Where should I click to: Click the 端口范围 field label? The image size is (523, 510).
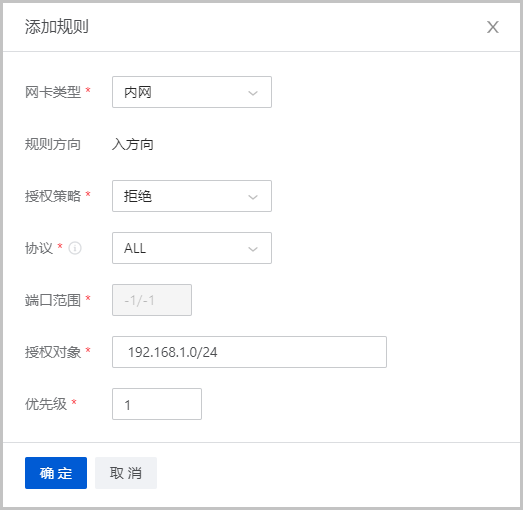coord(53,300)
